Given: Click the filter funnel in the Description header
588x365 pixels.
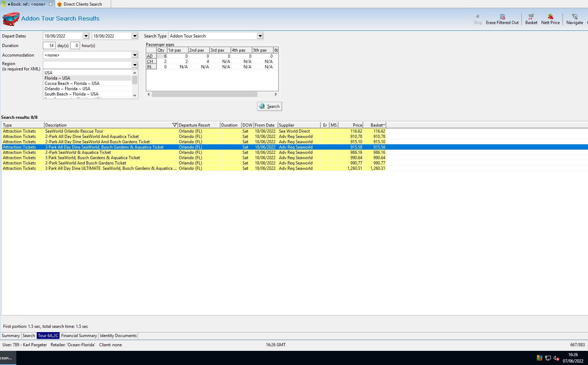Looking at the screenshot, I should pyautogui.click(x=175, y=125).
